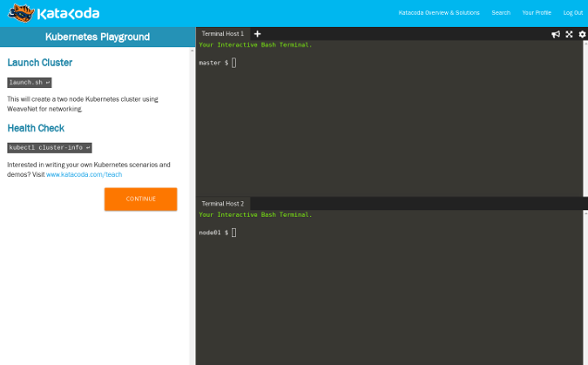Screen dimensions: 588x365
Task: Click the megaphone feedback icon
Action: [x=556, y=34]
